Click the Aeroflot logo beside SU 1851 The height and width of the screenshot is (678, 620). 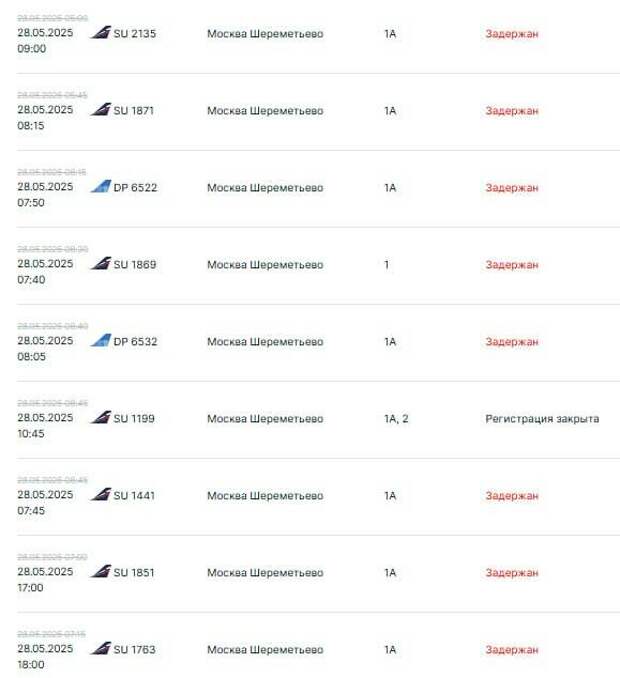click(x=101, y=571)
